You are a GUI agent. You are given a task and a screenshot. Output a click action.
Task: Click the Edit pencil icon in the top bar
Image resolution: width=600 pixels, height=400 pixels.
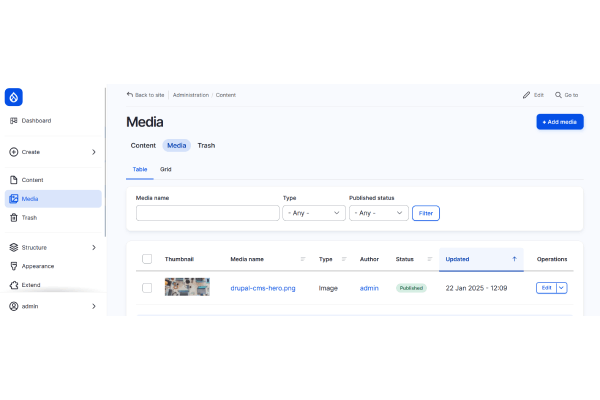pos(526,95)
